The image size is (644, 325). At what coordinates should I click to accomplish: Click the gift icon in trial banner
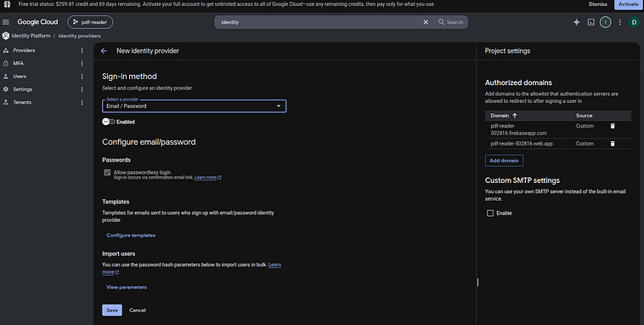(x=7, y=4)
